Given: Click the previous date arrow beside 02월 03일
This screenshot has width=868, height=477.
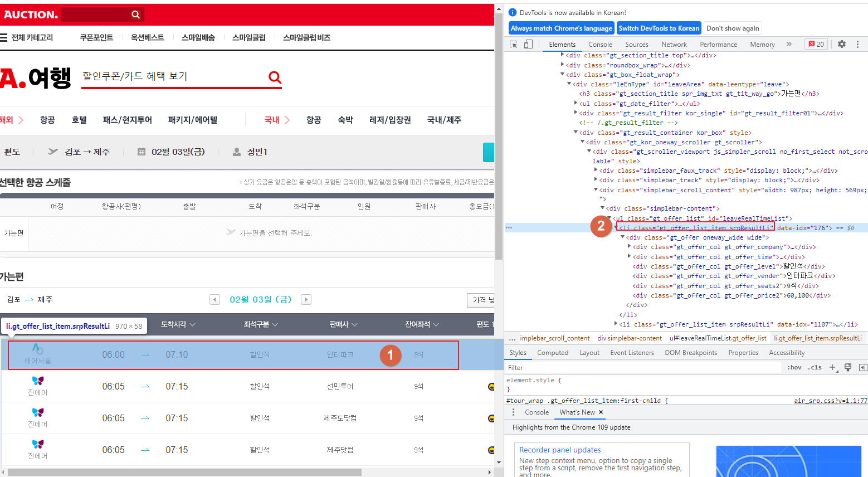Looking at the screenshot, I should pos(215,300).
